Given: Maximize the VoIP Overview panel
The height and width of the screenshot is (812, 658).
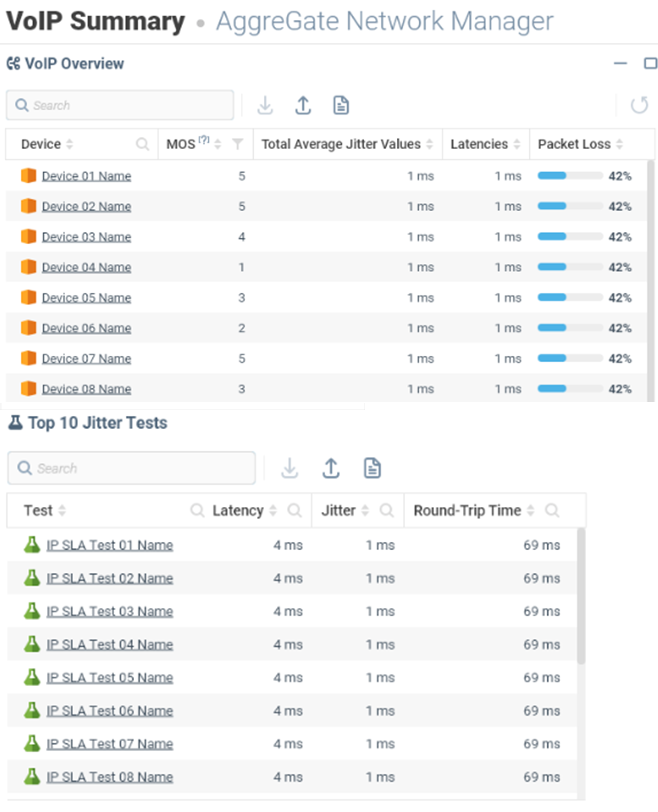Looking at the screenshot, I should (650, 63).
